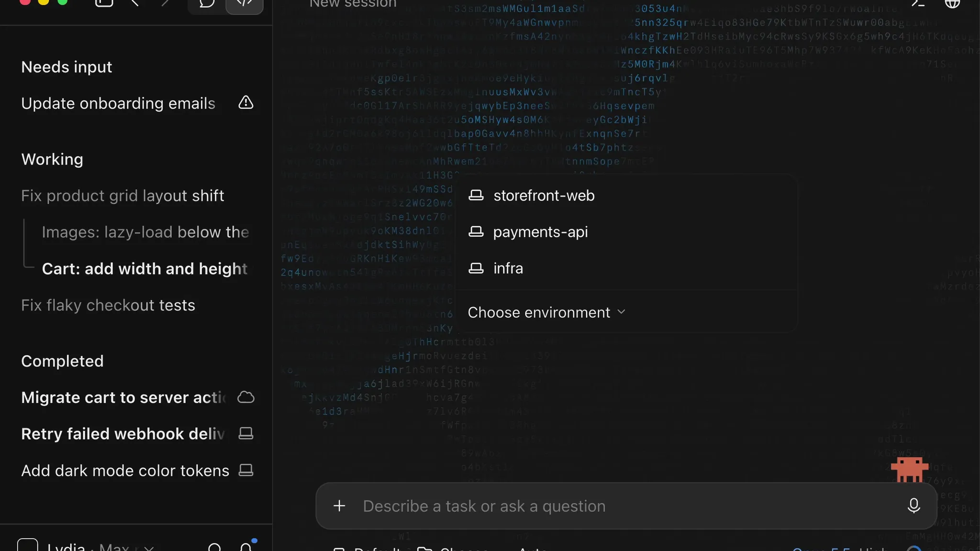The width and height of the screenshot is (980, 551).
Task: Open Fix product grid layout shift session
Action: pos(122,196)
